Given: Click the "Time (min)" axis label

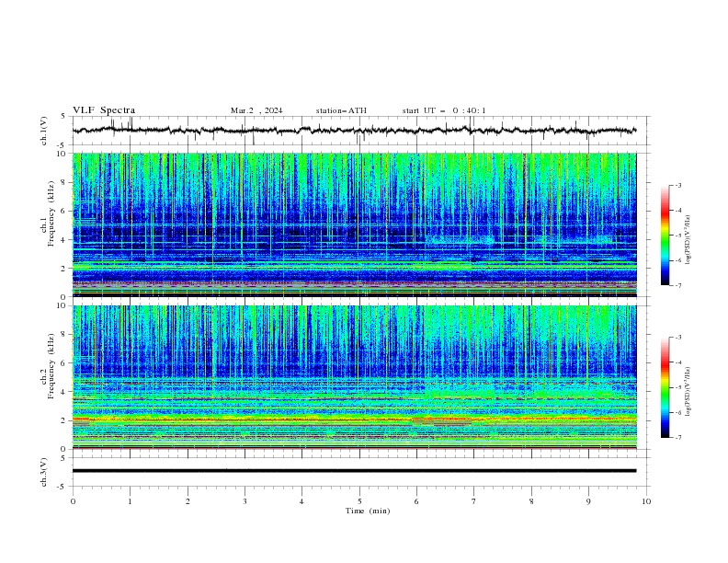Looking at the screenshot, I should 368,511.
